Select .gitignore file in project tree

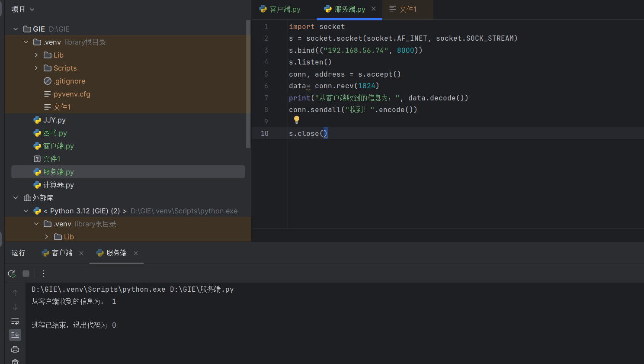point(69,81)
